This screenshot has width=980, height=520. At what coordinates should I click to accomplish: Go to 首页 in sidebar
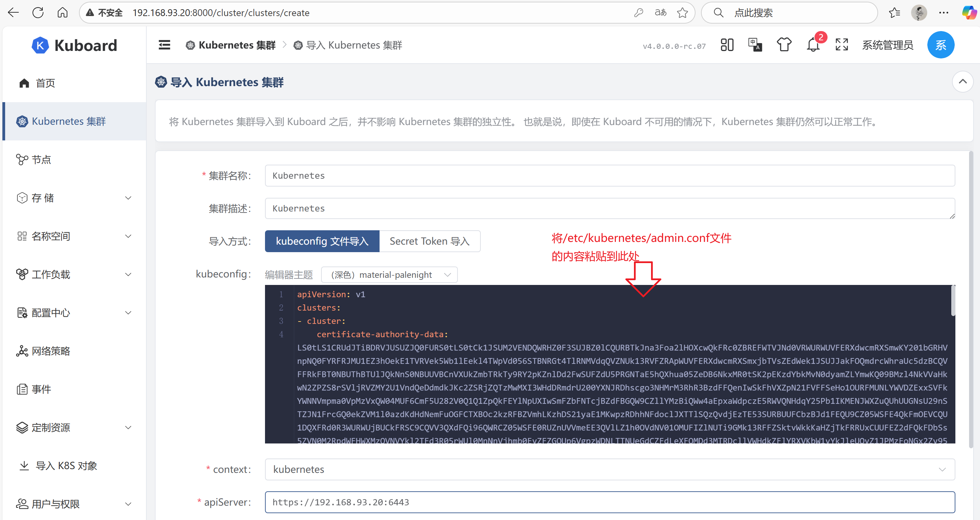(75, 83)
